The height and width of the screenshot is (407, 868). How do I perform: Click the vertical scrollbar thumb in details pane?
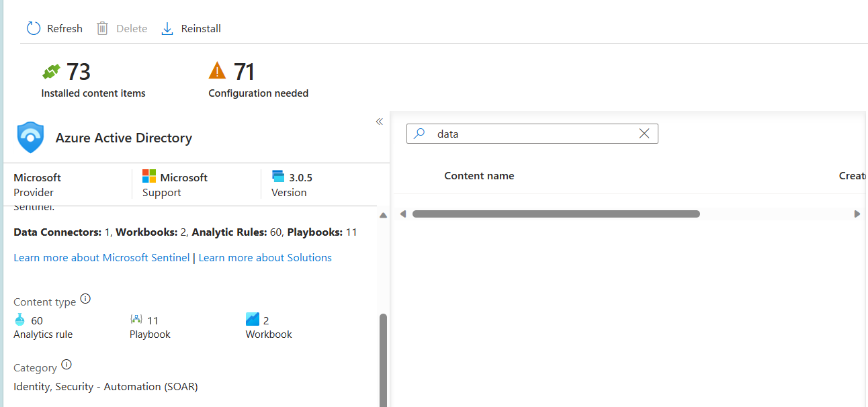384,359
